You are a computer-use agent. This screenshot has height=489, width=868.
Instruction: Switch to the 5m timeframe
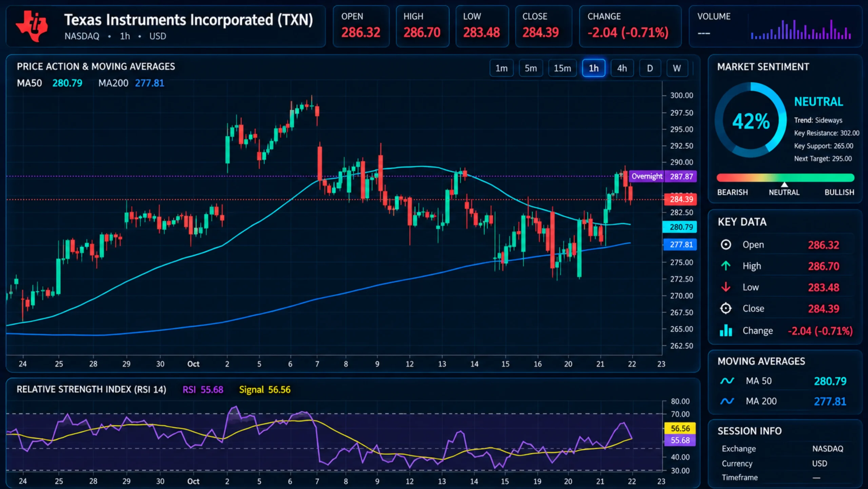[x=531, y=68]
